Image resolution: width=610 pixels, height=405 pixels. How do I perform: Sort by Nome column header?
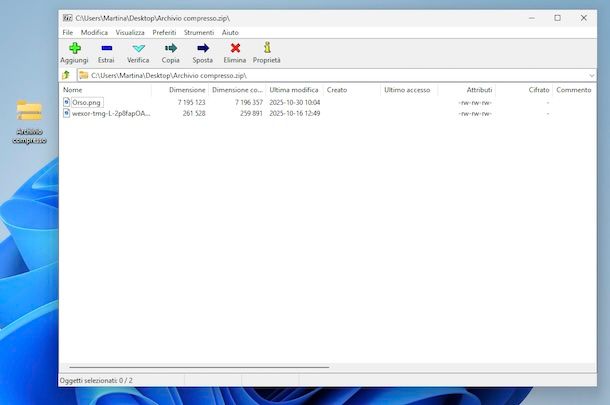106,90
